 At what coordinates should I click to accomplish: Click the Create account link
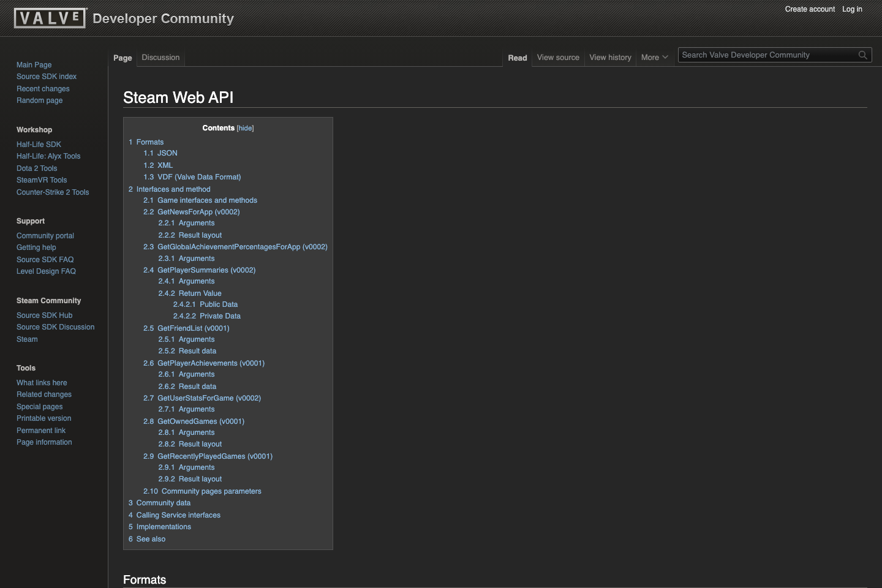(x=810, y=9)
